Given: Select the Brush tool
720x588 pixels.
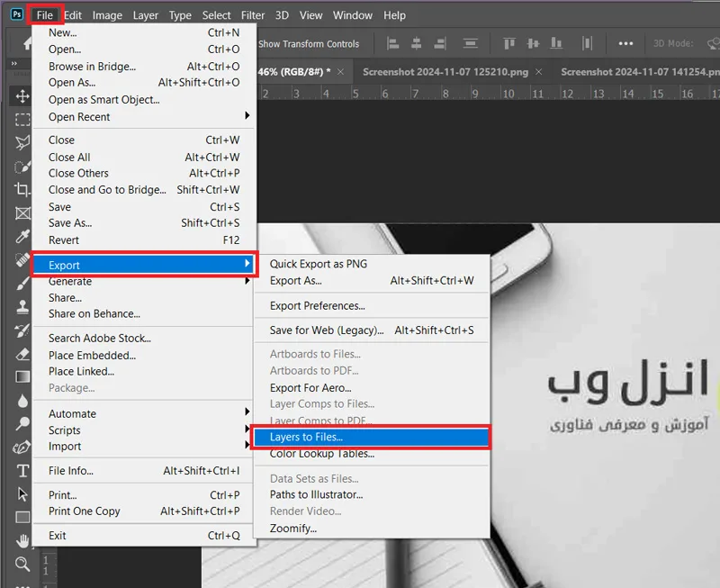Looking at the screenshot, I should (22, 284).
